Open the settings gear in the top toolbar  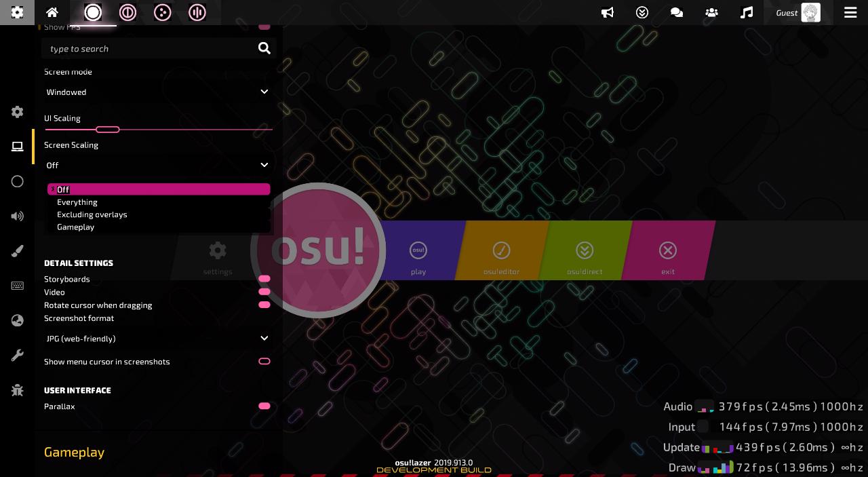18,12
